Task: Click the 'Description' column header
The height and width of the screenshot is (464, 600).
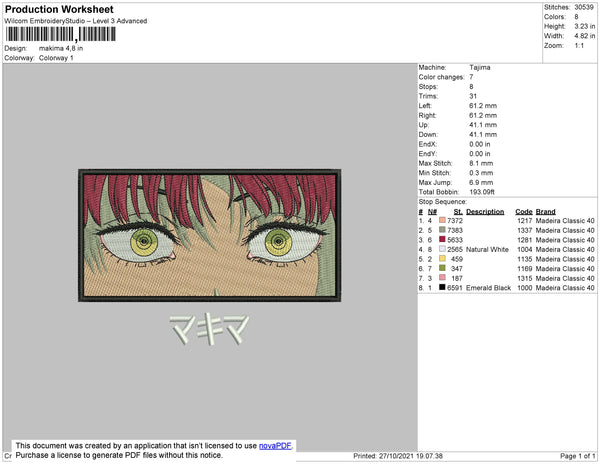Action: pos(485,212)
